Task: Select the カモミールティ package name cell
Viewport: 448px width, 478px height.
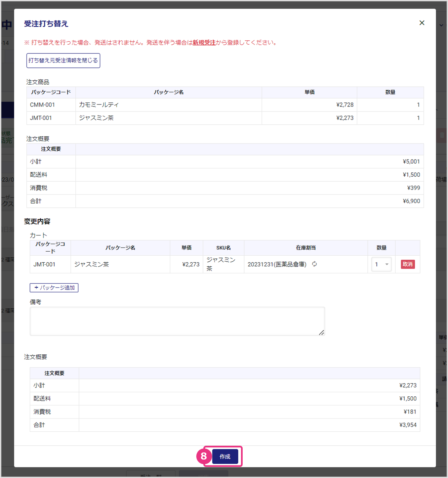Action: click(99, 105)
